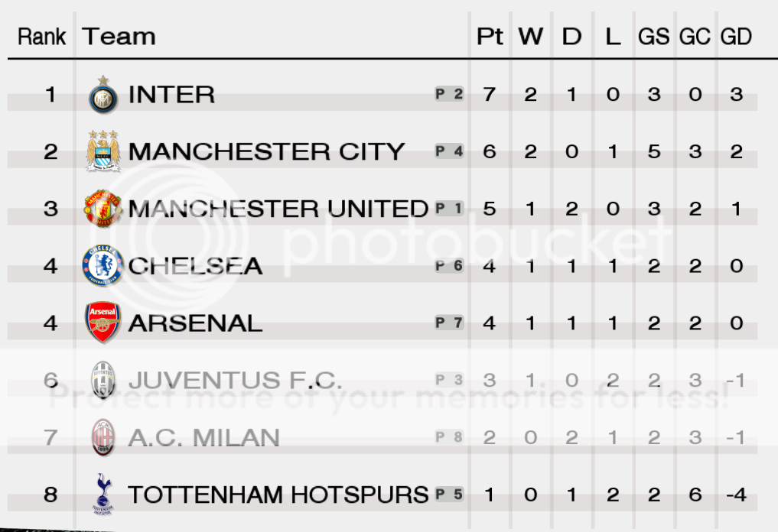The height and width of the screenshot is (532, 778).
Task: Click the Juventus F.C. crest
Action: (103, 381)
